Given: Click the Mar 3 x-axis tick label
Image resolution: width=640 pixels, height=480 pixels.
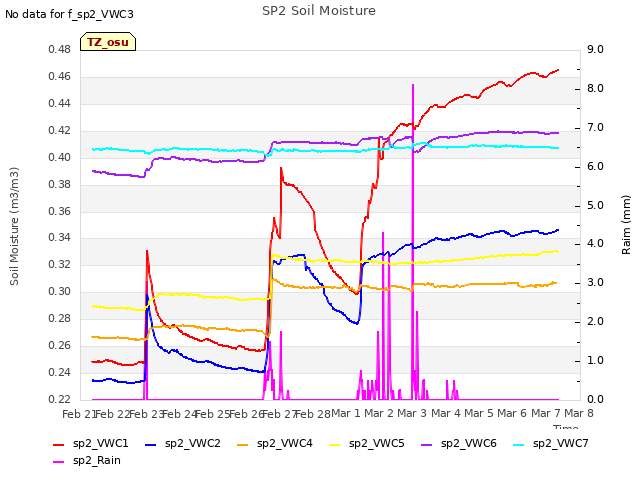Looking at the screenshot, I should (x=412, y=414).
